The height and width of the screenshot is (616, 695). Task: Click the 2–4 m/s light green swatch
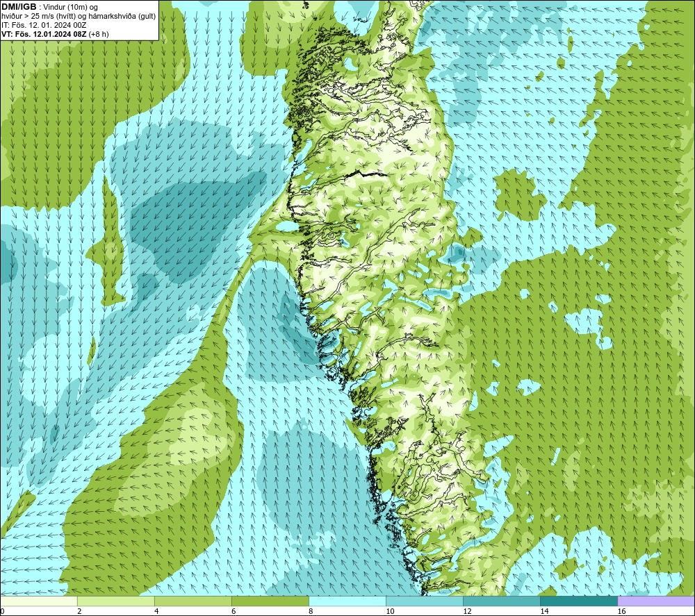coord(116,601)
